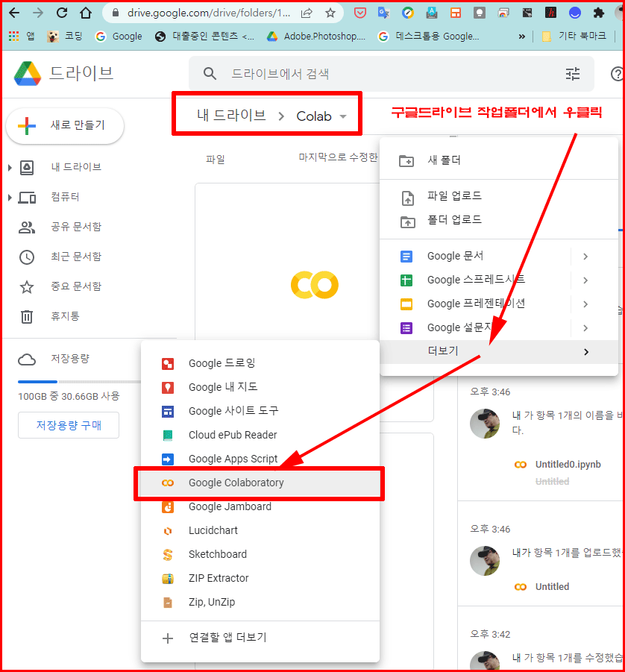Open the 기타 북마크 folder
The width and height of the screenshot is (625, 672).
coord(574,37)
